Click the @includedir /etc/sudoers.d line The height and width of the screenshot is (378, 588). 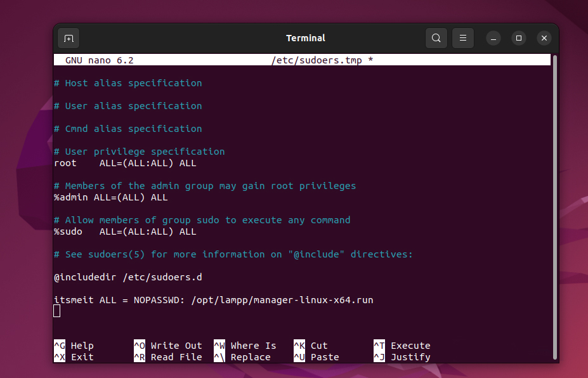tap(128, 277)
